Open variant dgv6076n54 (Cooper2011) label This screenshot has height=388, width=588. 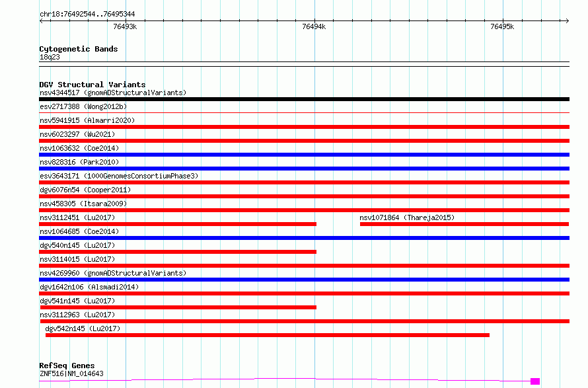coord(85,190)
